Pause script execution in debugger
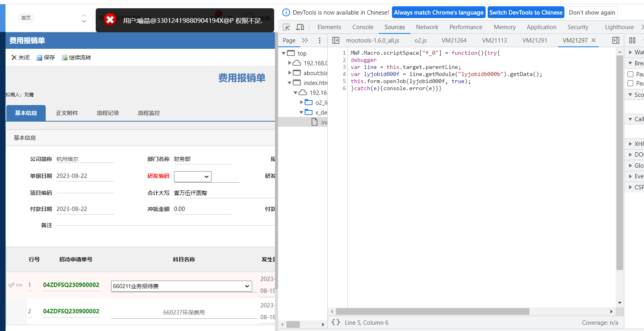 pos(632,41)
